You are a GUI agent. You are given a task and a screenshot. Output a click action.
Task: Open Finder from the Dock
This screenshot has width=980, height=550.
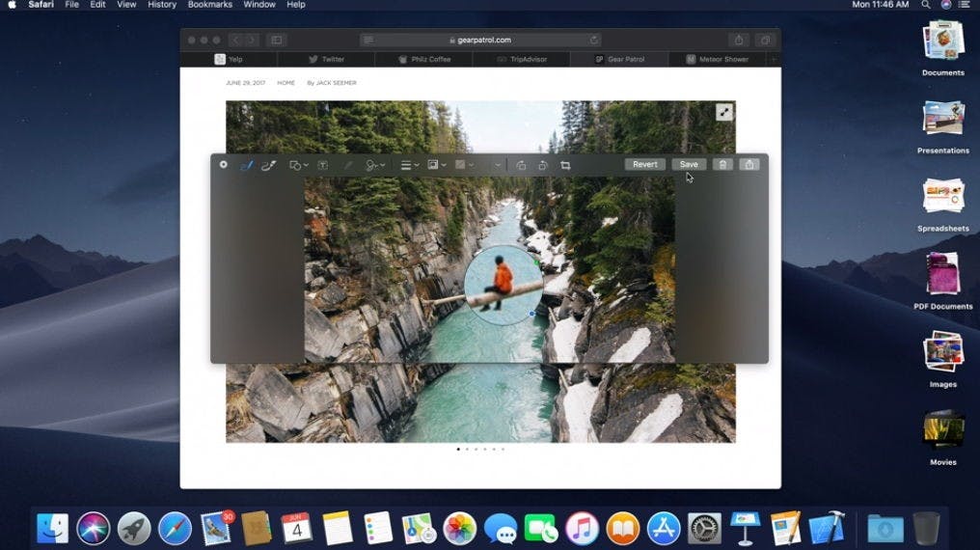(x=52, y=528)
